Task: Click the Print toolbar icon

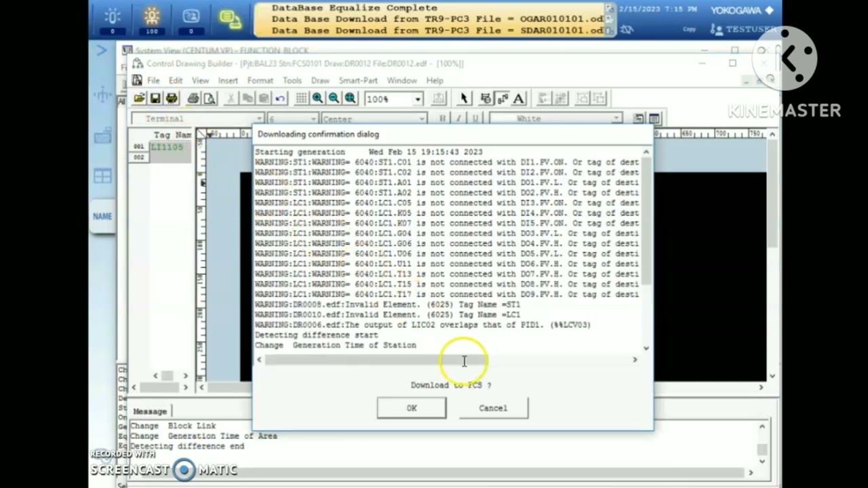Action: [193, 99]
